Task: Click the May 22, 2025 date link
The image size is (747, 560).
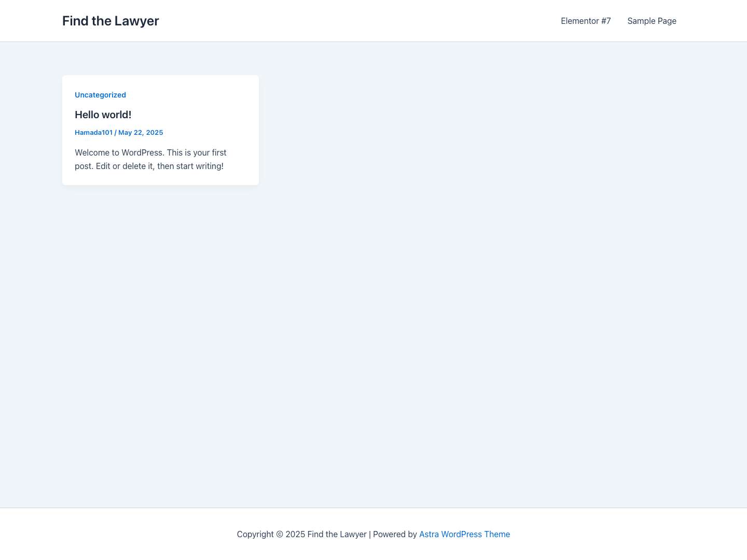Action: point(141,132)
